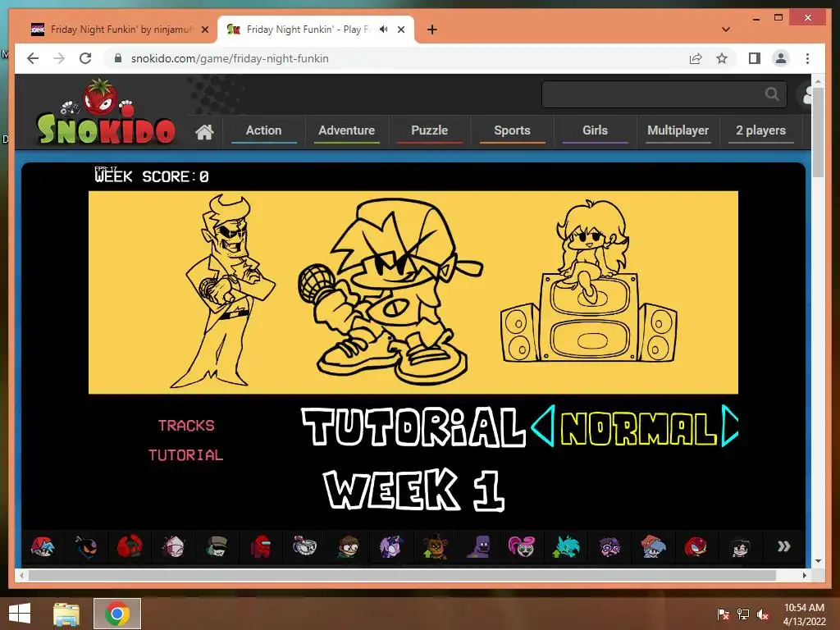
Task: Open the Garcello green hat character icon
Action: (217, 547)
